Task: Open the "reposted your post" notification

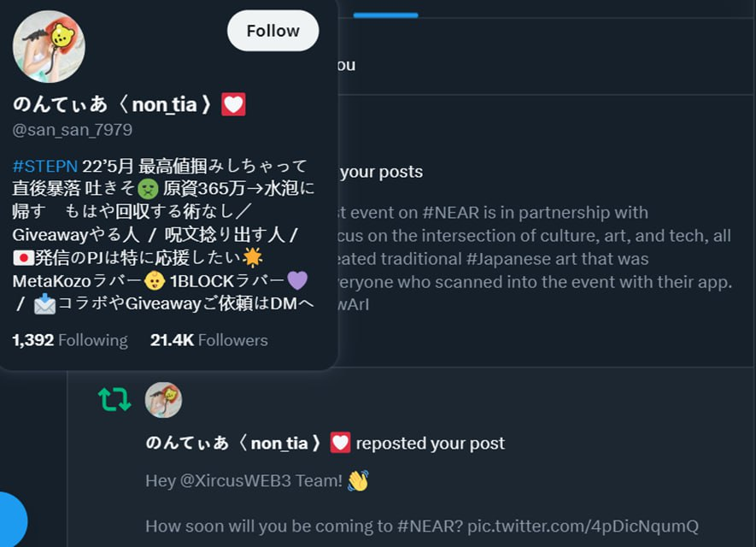Action: [x=430, y=444]
